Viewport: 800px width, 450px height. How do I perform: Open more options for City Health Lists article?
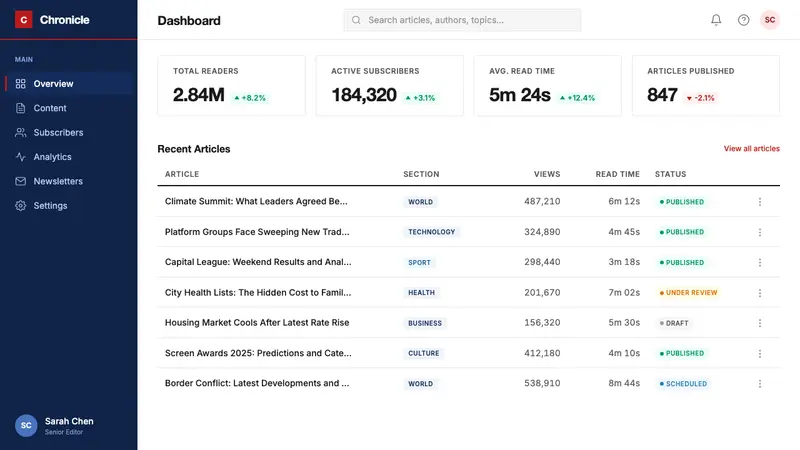coord(760,293)
